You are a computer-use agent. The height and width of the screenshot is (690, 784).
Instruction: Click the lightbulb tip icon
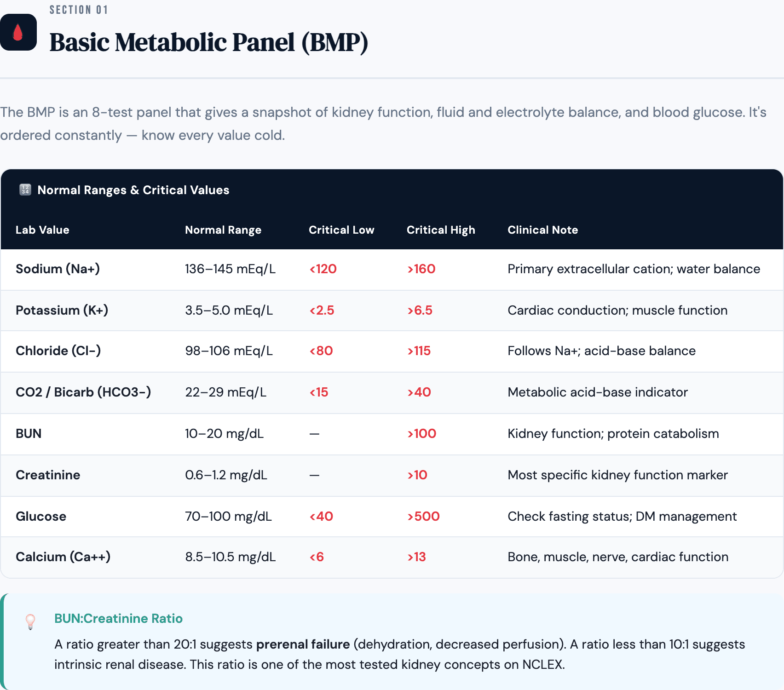(30, 622)
